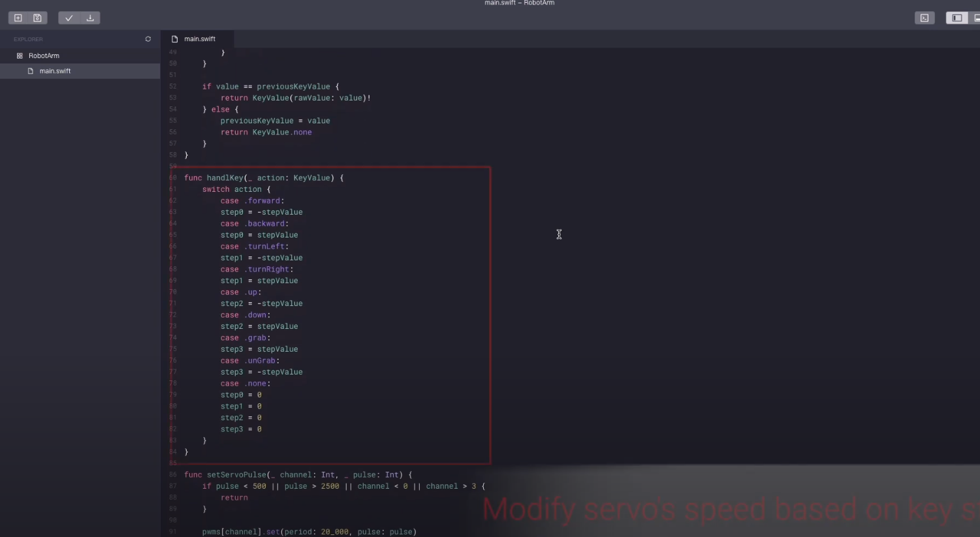Click the checkmark compile button
The width and height of the screenshot is (980, 537).
[x=69, y=18]
